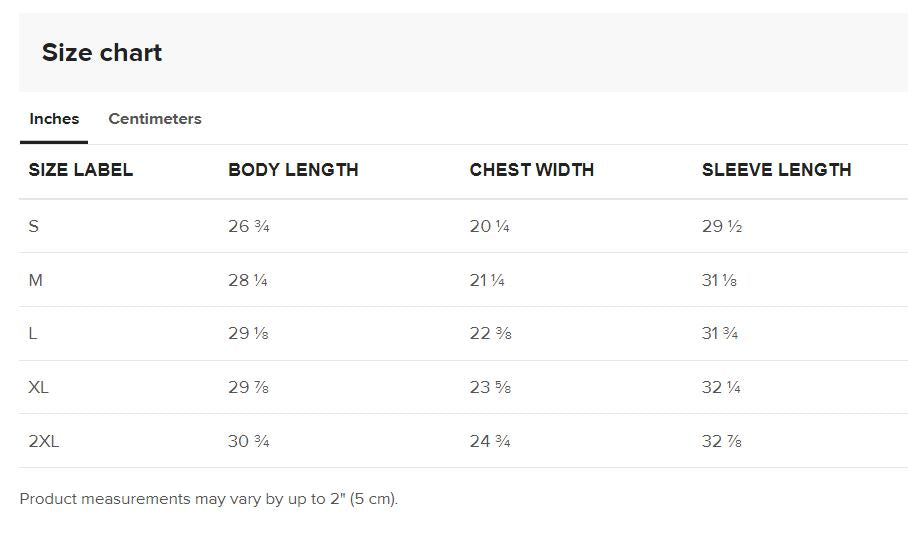Select the 2XL size row label
The height and width of the screenshot is (544, 908).
(x=43, y=441)
